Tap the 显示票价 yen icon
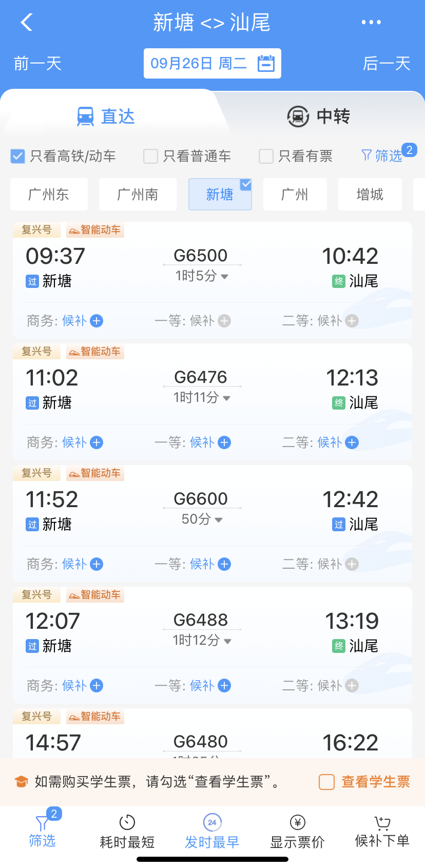 pyautogui.click(x=298, y=822)
